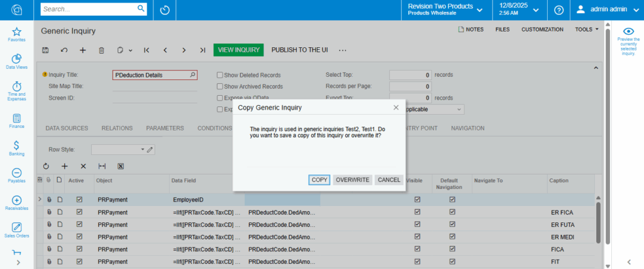This screenshot has width=644, height=269.
Task: Click the Undo arrow icon in toolbar
Action: [x=64, y=50]
